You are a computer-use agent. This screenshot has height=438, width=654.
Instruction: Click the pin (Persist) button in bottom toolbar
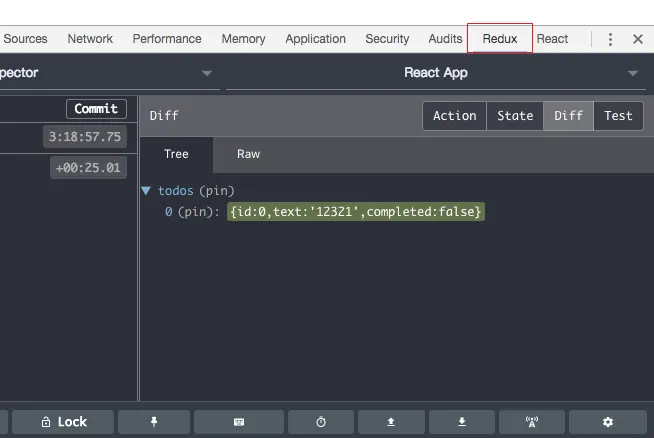pyautogui.click(x=154, y=422)
